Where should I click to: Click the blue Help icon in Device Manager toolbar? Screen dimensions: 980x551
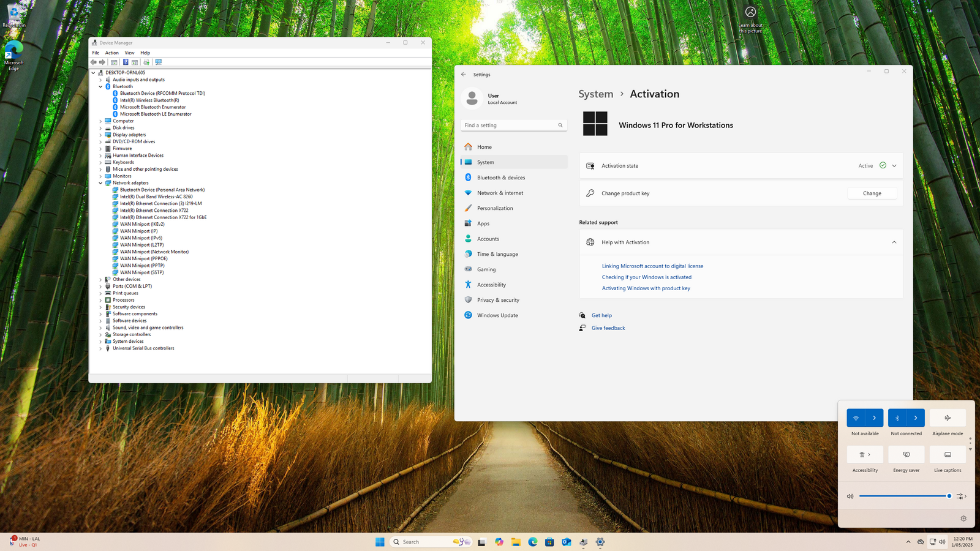coord(126,62)
